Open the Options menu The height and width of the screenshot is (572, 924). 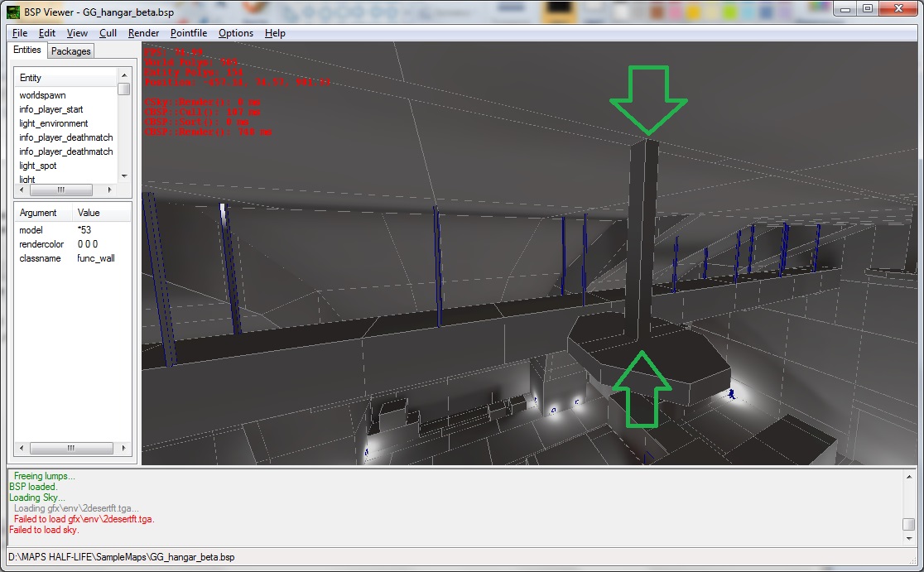pyautogui.click(x=236, y=33)
